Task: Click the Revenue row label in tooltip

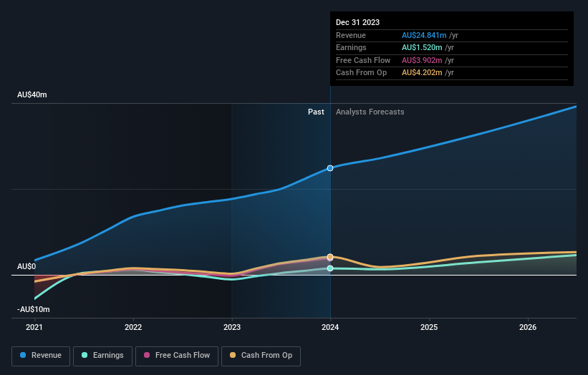Action: (x=351, y=35)
